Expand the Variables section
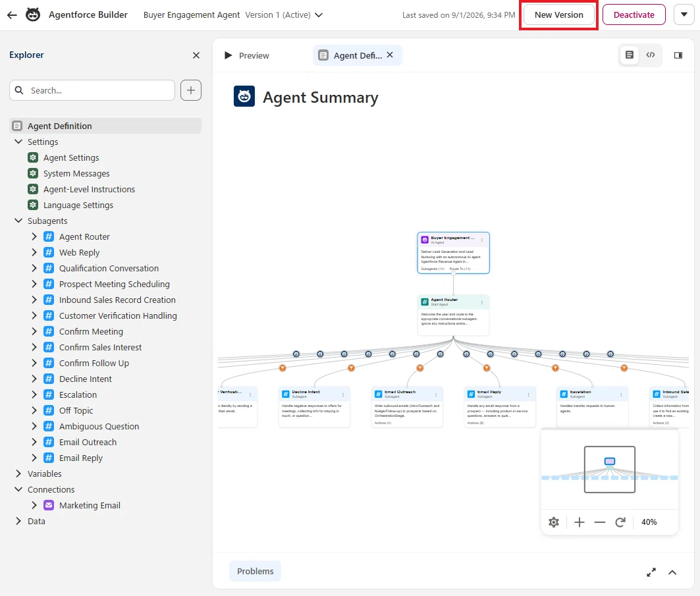This screenshot has width=700, height=596. tap(18, 474)
